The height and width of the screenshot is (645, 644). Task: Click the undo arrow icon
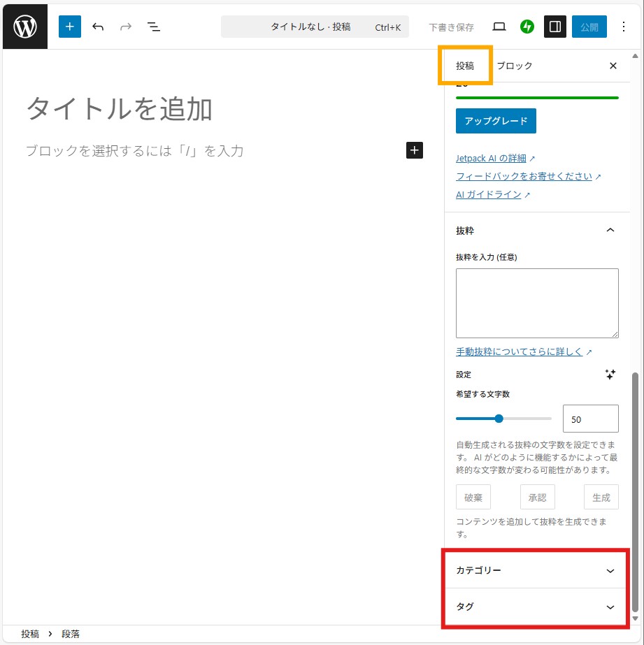[x=98, y=27]
